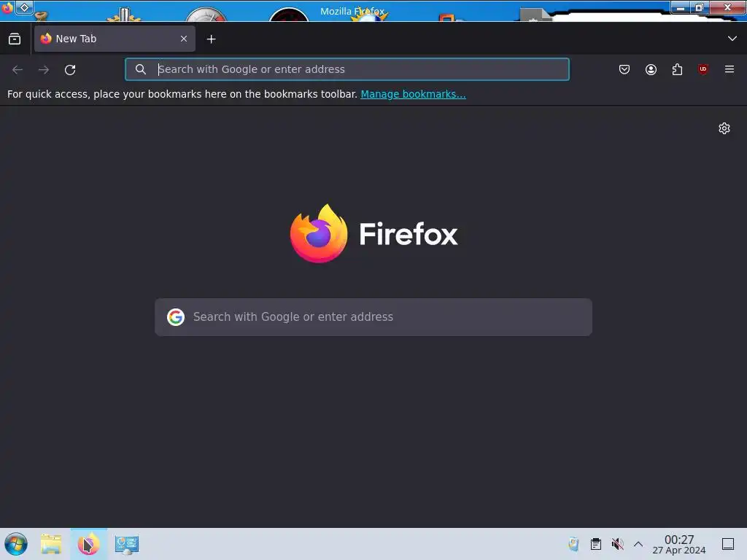Go back with the back arrow
This screenshot has height=560, width=747.
point(18,69)
